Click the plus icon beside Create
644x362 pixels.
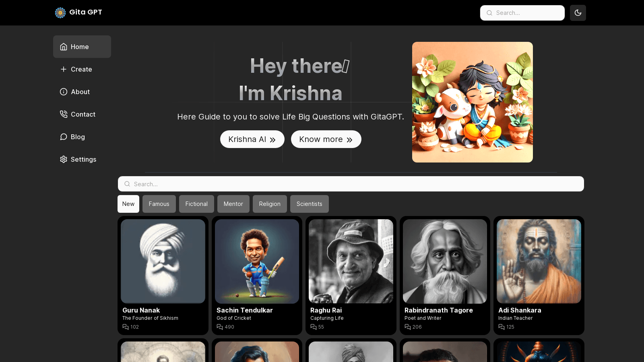64,69
